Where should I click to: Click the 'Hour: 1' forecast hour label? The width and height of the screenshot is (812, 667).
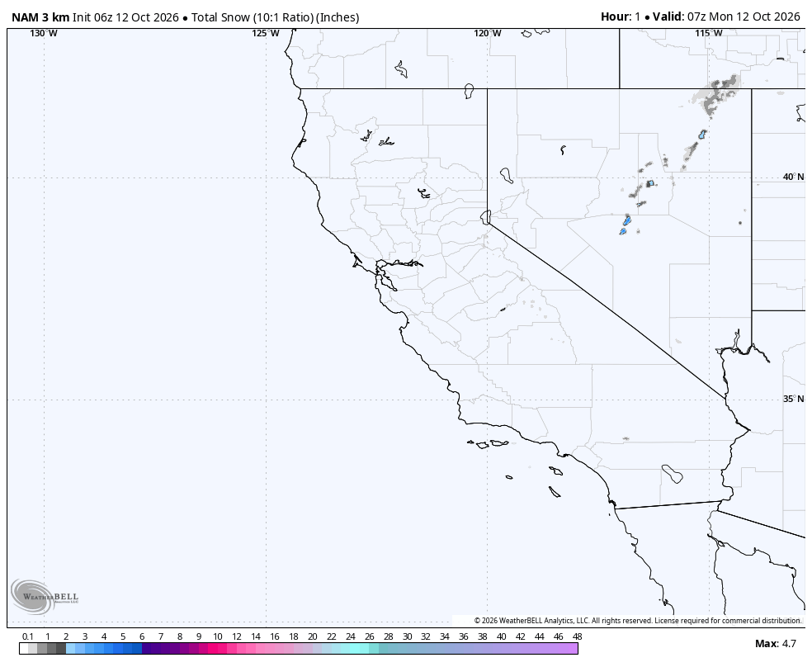click(x=621, y=17)
